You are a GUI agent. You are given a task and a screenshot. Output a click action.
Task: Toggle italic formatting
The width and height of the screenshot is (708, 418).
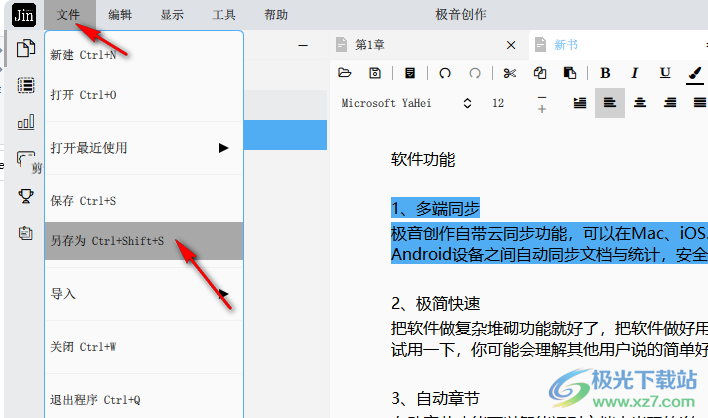[x=635, y=73]
